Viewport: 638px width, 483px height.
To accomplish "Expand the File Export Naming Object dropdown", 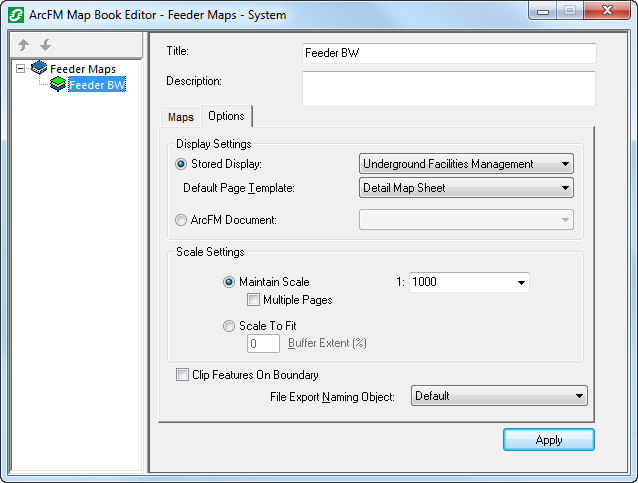I will [578, 396].
